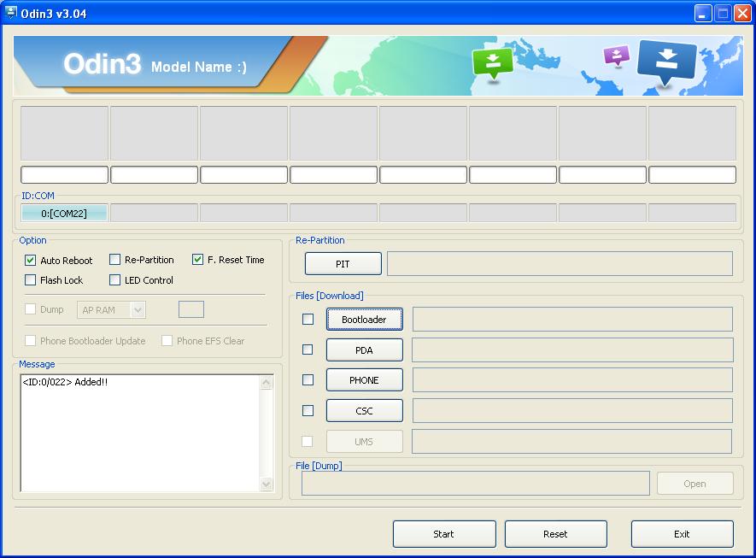Tick the checkbox beside PHONE
Image resolution: width=756 pixels, height=558 pixels.
coord(308,380)
